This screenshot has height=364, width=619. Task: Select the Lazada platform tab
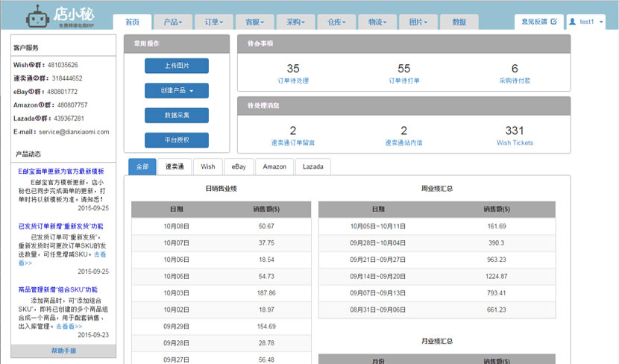pos(312,167)
